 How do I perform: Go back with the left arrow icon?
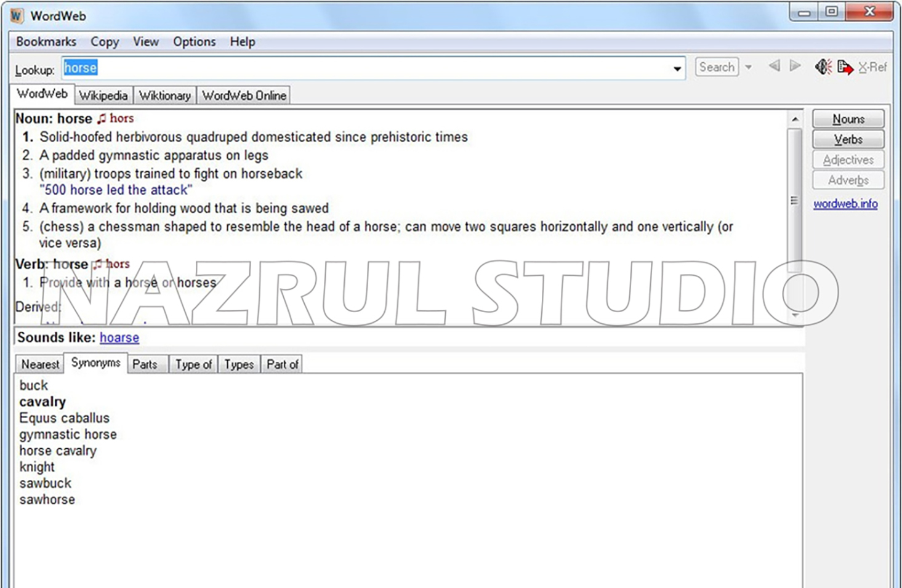coord(774,66)
